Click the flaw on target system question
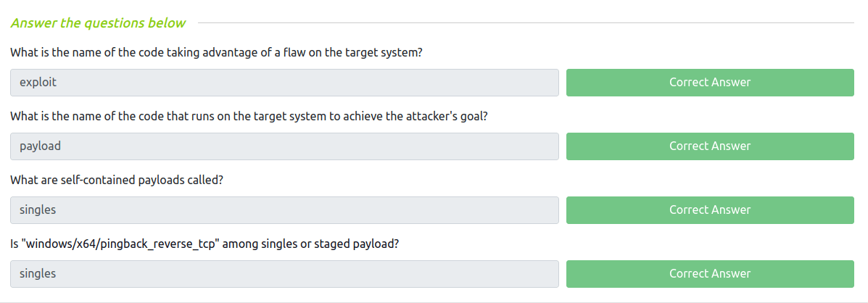This screenshot has height=303, width=868. pyautogui.click(x=216, y=53)
